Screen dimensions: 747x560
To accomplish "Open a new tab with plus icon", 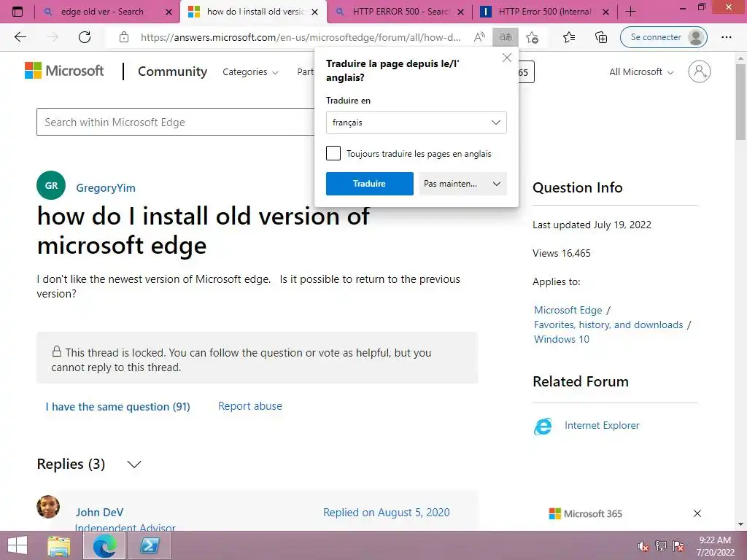I will (x=630, y=12).
